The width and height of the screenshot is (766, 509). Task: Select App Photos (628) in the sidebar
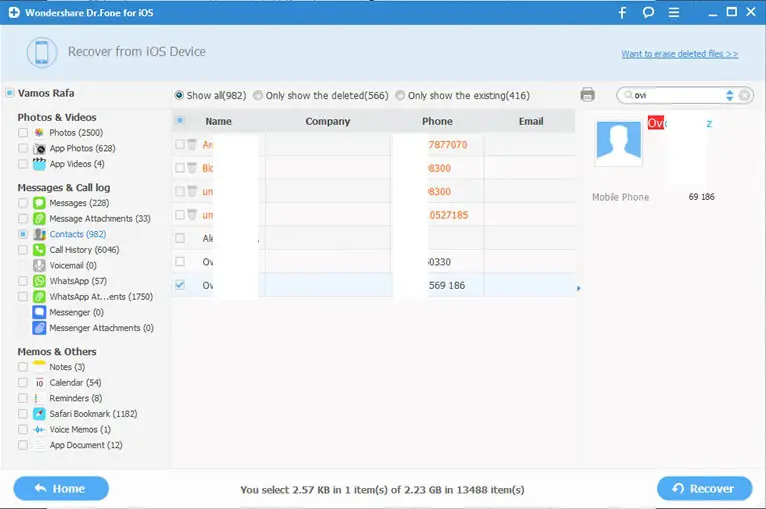(82, 148)
